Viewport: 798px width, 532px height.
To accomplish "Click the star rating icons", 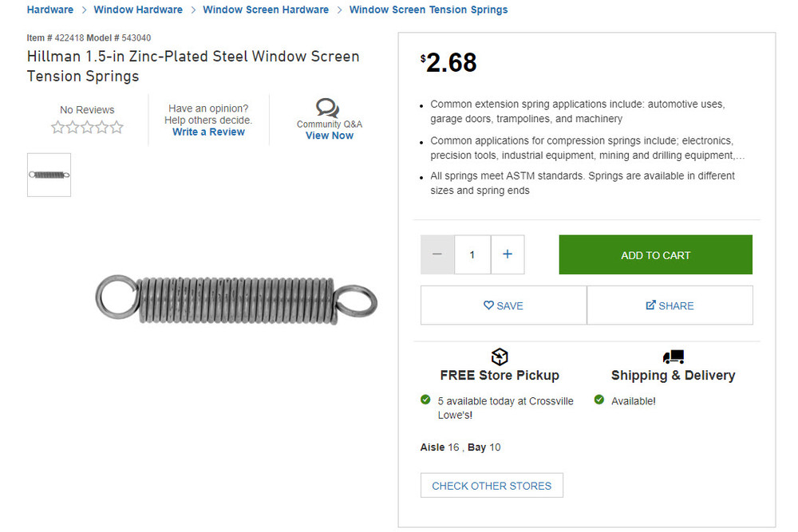I will click(87, 127).
